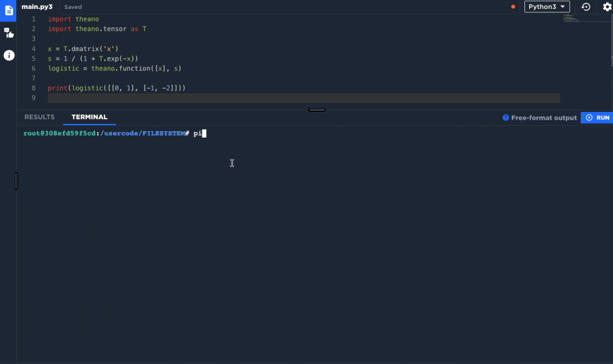The image size is (613, 364).
Task: Show the info icon in sidebar
Action: coord(9,56)
